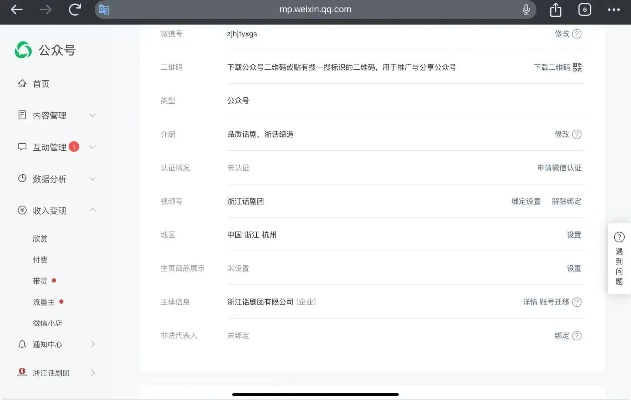Viewport: 631px width, 400px height.
Task: Open the 微信小店 submenu item
Action: click(x=47, y=323)
